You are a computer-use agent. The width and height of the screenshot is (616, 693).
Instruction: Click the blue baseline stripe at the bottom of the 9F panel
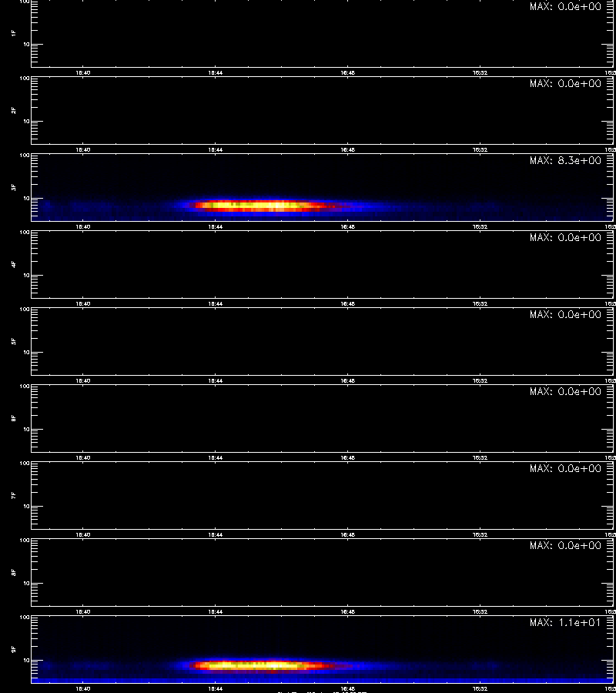coord(322,681)
